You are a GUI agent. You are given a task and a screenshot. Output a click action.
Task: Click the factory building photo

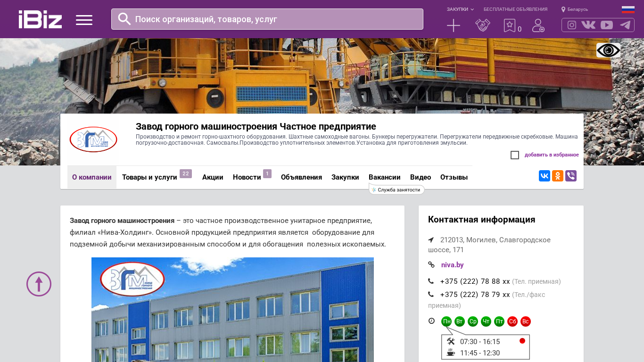pyautogui.click(x=232, y=310)
